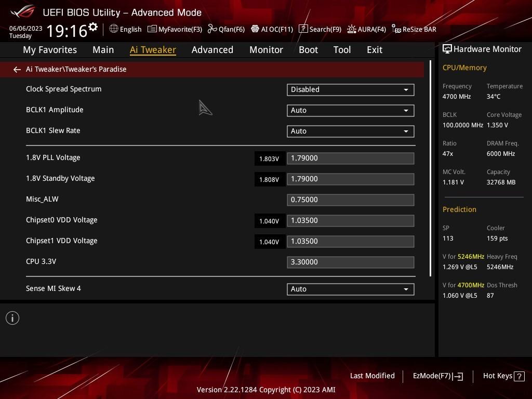Select the Ai Tweaker tab
The image size is (532, 399).
point(153,50)
